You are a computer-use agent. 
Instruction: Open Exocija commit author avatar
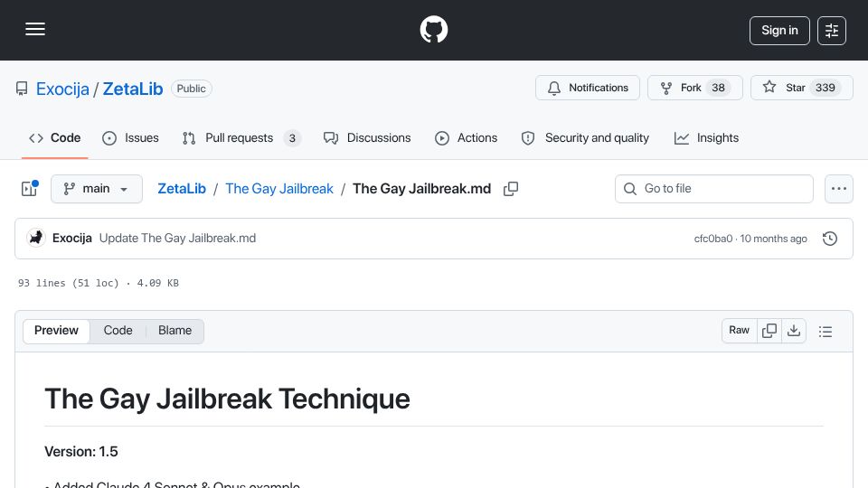pyautogui.click(x=36, y=238)
